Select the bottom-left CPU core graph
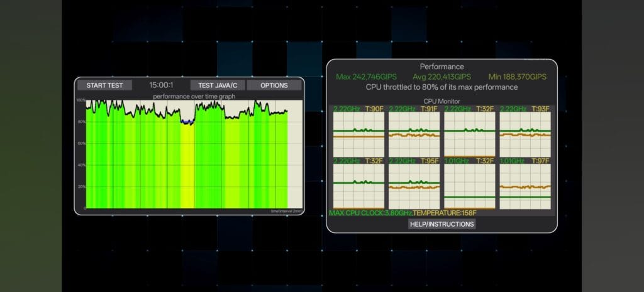Viewport: 644px width, 292px height. tap(358, 186)
